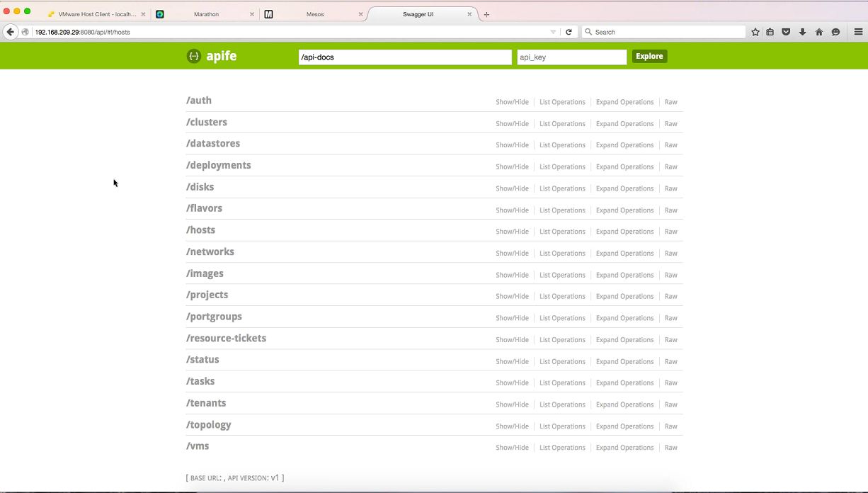
Task: Click the api_key input field
Action: [571, 57]
